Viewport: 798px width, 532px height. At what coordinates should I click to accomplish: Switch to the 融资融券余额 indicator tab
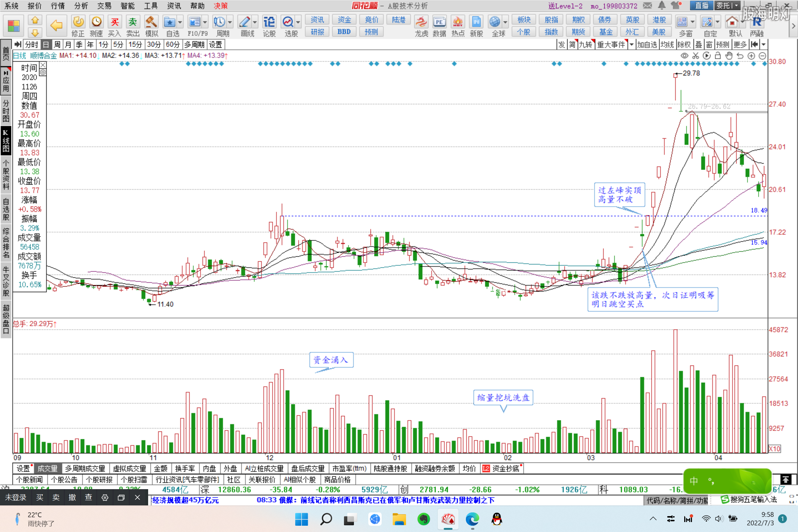[x=435, y=468]
